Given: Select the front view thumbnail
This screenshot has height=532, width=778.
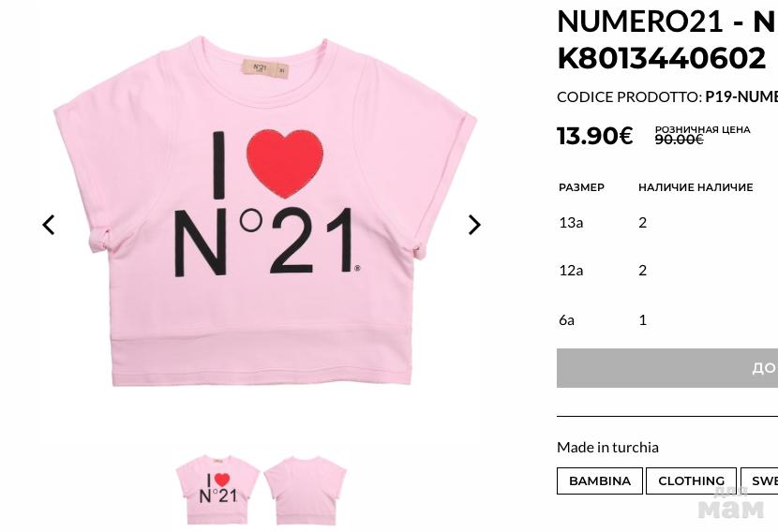Looking at the screenshot, I should [x=217, y=489].
